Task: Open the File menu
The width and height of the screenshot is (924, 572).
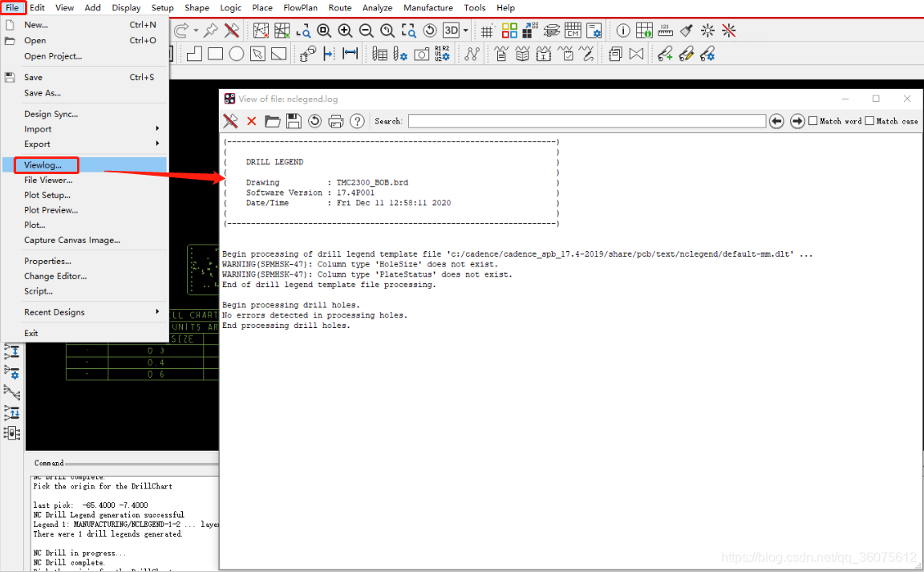Action: (x=12, y=8)
